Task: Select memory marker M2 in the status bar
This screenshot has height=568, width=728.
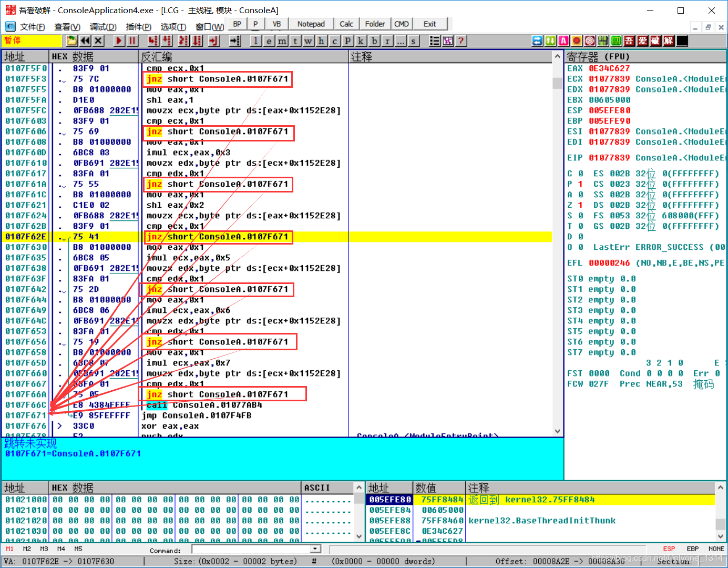Action: 27,549
